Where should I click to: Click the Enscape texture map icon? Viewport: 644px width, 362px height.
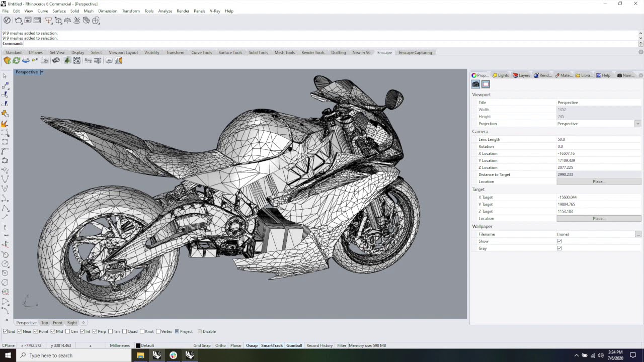(x=76, y=60)
